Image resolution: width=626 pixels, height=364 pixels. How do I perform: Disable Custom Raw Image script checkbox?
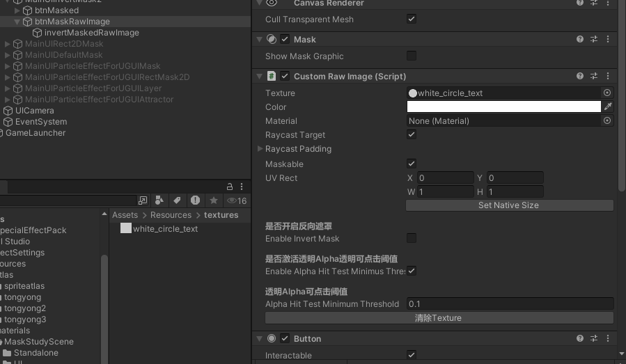pos(285,76)
